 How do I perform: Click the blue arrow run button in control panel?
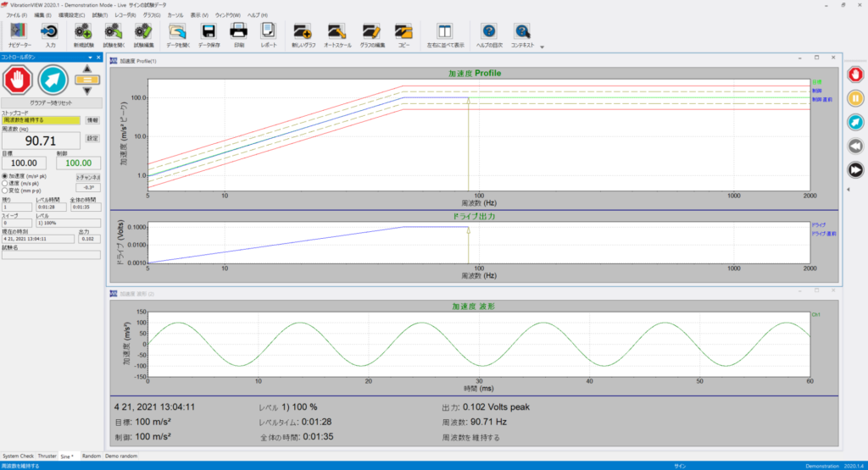tap(53, 80)
